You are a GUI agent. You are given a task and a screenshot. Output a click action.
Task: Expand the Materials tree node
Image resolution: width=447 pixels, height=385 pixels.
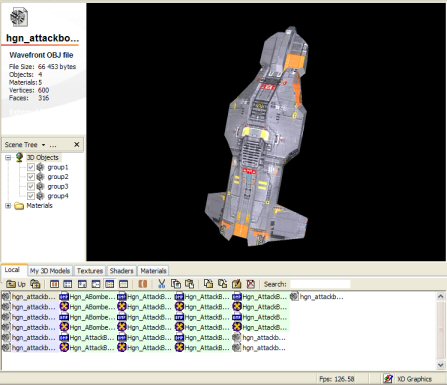pos(8,206)
